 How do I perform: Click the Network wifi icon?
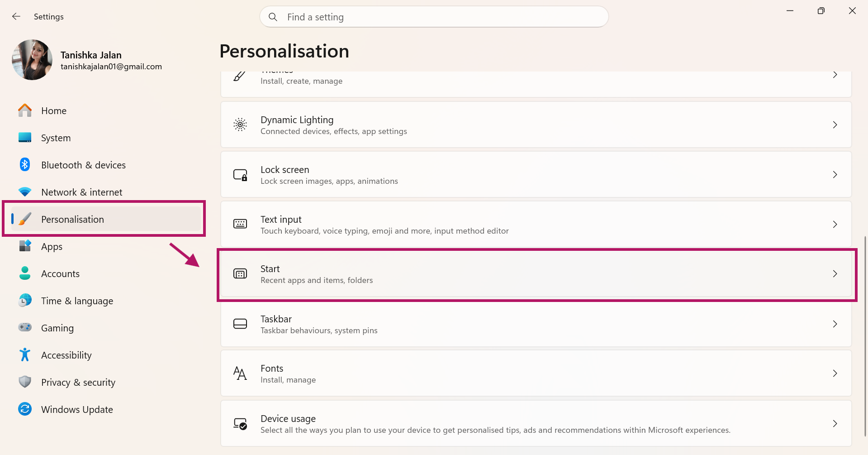[x=25, y=192]
